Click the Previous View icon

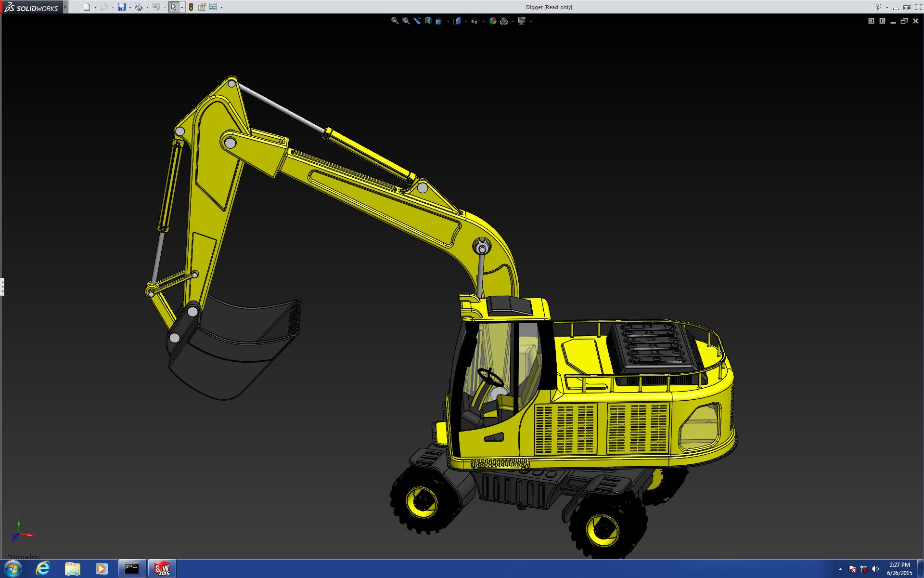[417, 21]
